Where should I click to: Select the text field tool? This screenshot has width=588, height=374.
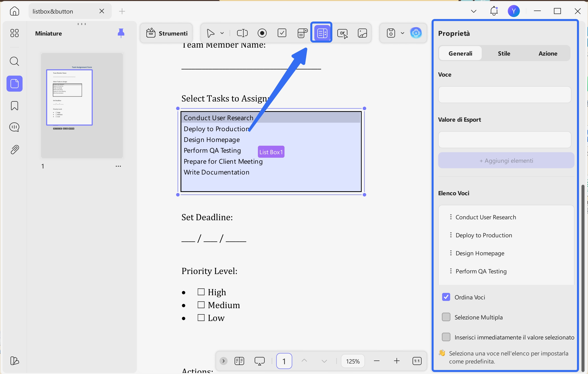(x=242, y=33)
